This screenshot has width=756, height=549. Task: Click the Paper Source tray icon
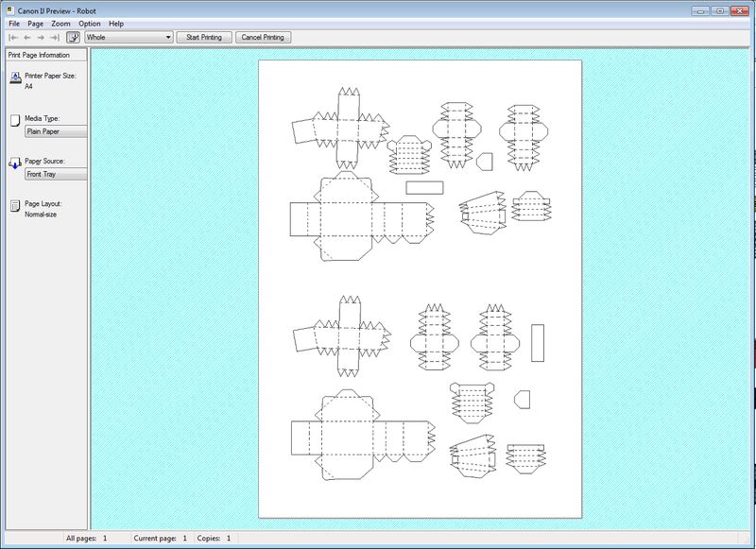pyautogui.click(x=15, y=163)
